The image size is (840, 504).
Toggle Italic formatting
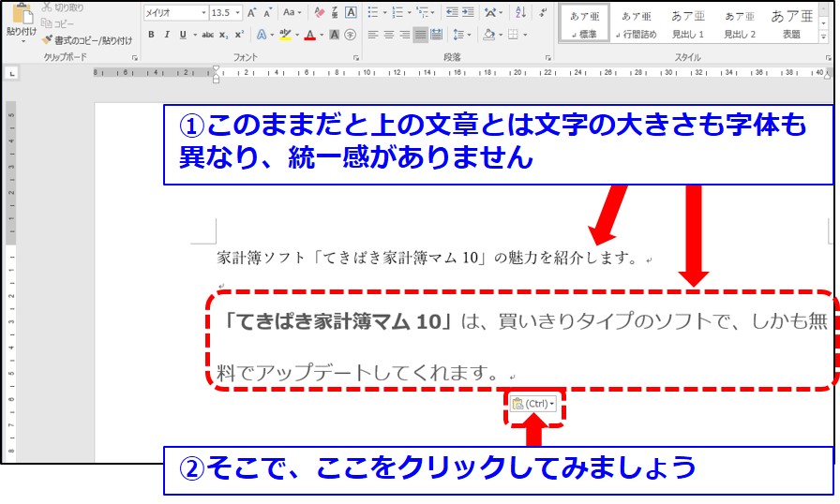click(167, 35)
